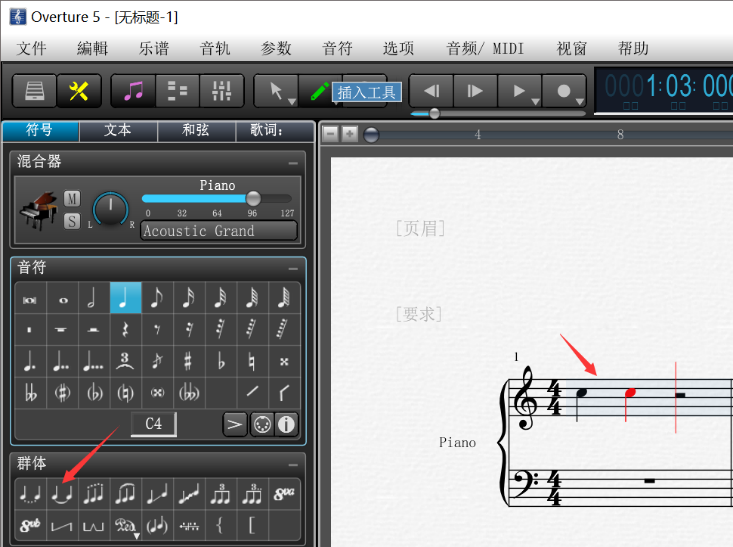Open the mixer faders view button

(x=222, y=91)
